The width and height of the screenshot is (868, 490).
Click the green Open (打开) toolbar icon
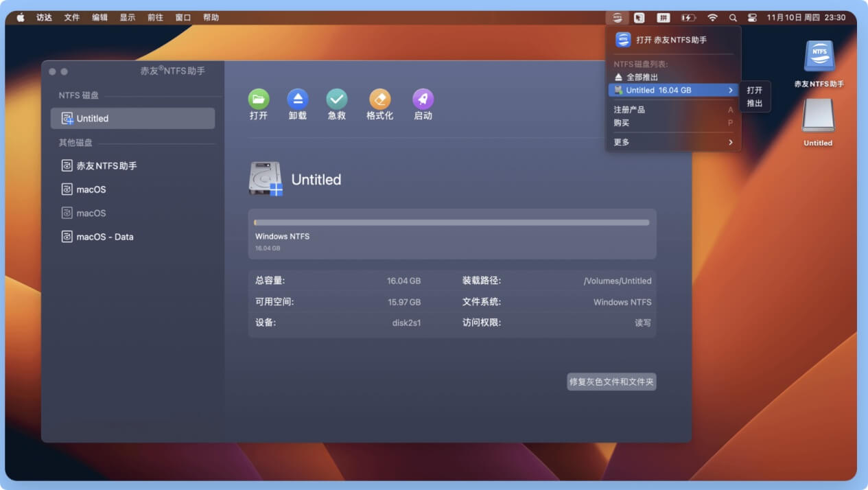click(x=258, y=99)
